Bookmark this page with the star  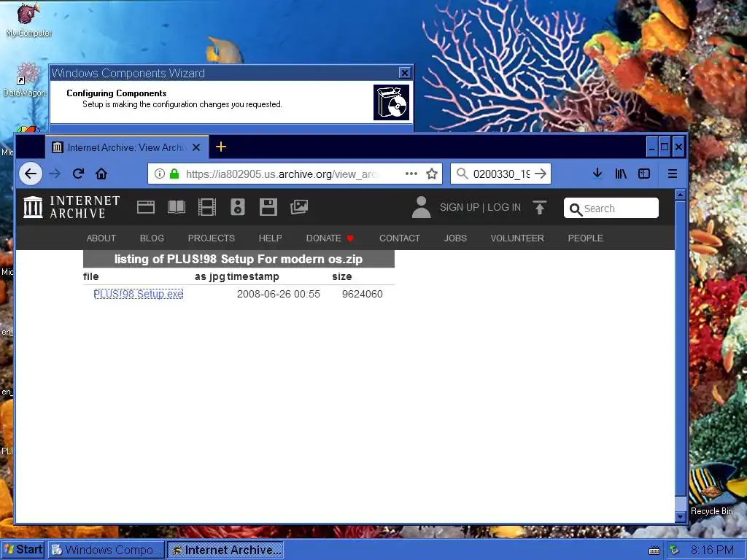pyautogui.click(x=432, y=174)
